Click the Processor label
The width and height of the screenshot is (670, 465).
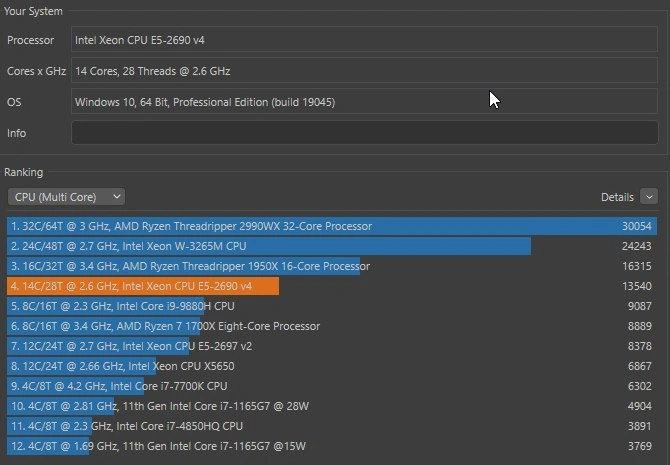pos(30,40)
